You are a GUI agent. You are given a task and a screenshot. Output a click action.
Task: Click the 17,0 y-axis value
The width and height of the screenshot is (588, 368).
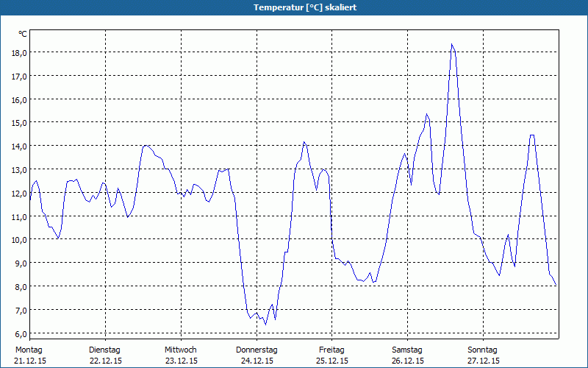(20, 77)
